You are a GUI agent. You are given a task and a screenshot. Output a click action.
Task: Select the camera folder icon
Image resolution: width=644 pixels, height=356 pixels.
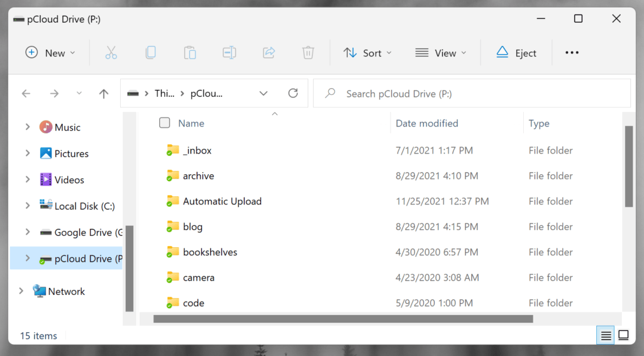click(172, 277)
